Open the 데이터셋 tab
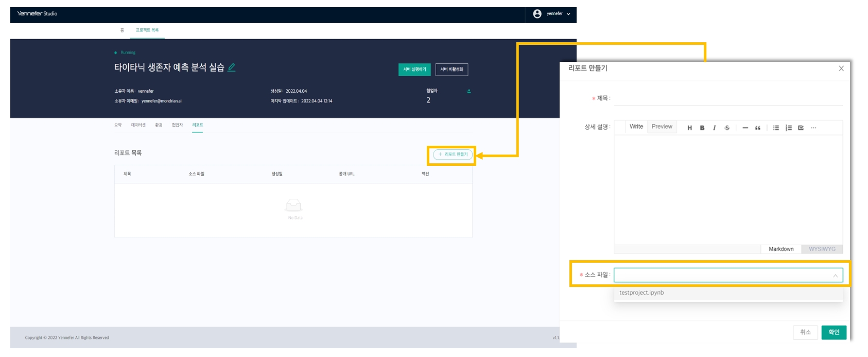868x357 pixels. (x=138, y=125)
